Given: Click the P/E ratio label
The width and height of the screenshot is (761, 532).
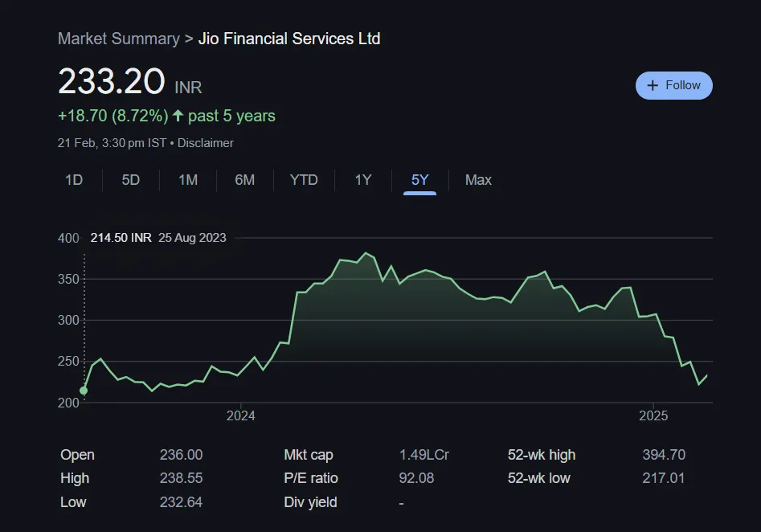Looking at the screenshot, I should [x=311, y=478].
